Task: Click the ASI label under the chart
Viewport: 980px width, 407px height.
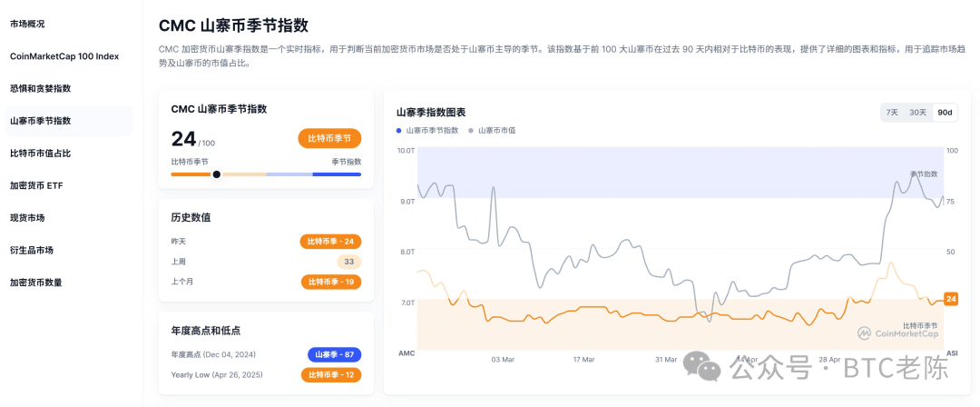Action: pyautogui.click(x=953, y=353)
